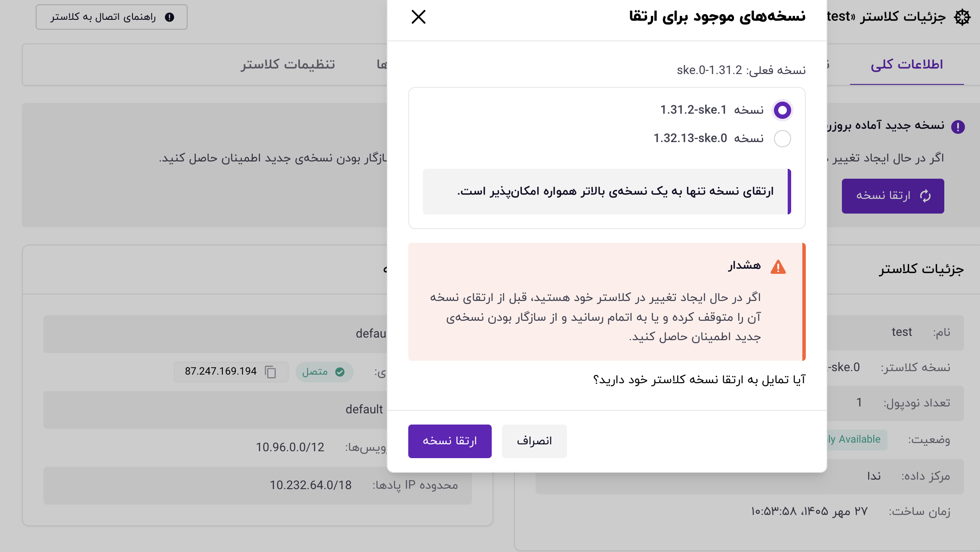Screen dimensions: 980x552
Task: Click the data center value ندا
Action: click(x=874, y=476)
